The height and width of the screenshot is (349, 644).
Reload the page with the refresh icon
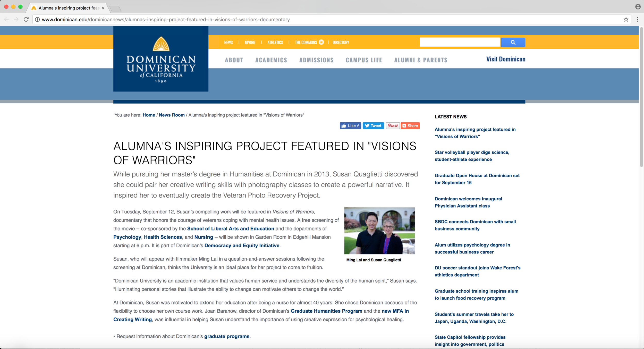point(26,19)
